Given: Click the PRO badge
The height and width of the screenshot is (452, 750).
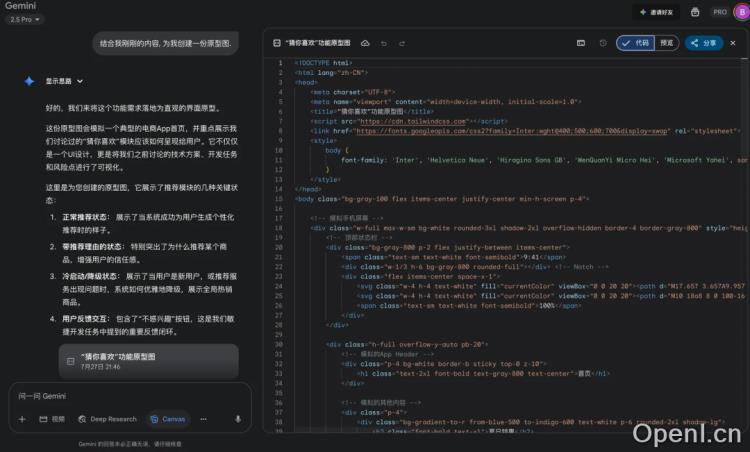Looking at the screenshot, I should click(720, 12).
